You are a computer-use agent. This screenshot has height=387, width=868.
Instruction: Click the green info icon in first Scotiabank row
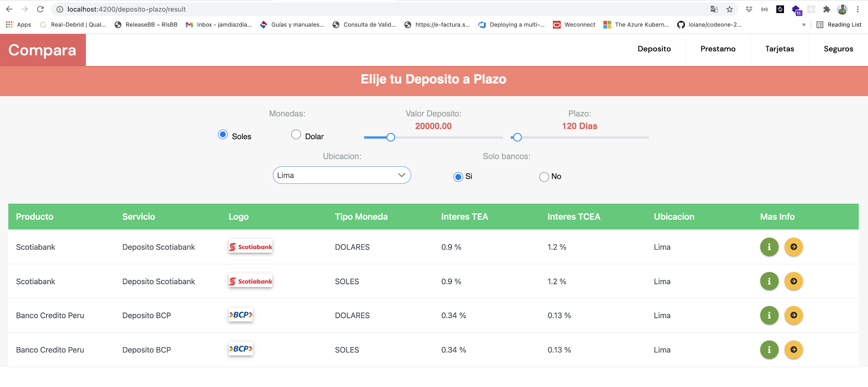[769, 247]
